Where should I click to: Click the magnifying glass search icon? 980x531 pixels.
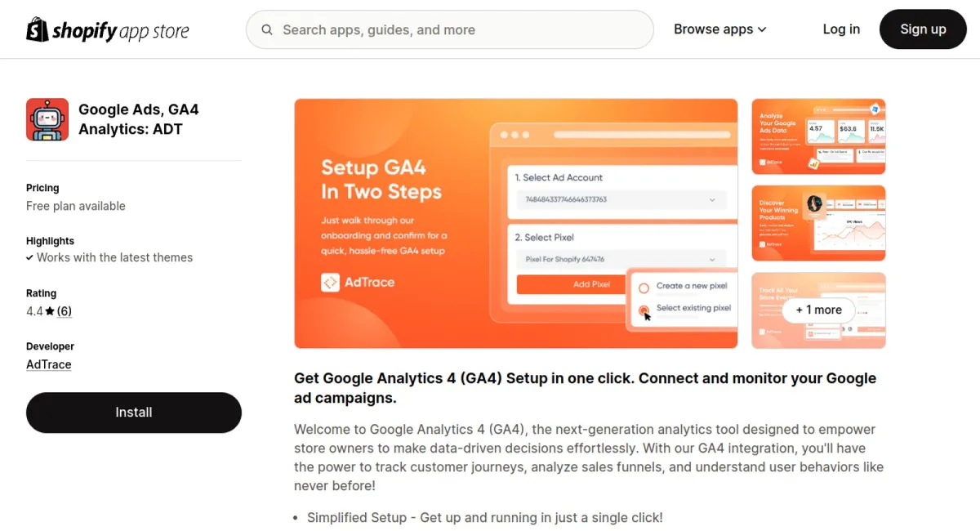click(x=266, y=29)
